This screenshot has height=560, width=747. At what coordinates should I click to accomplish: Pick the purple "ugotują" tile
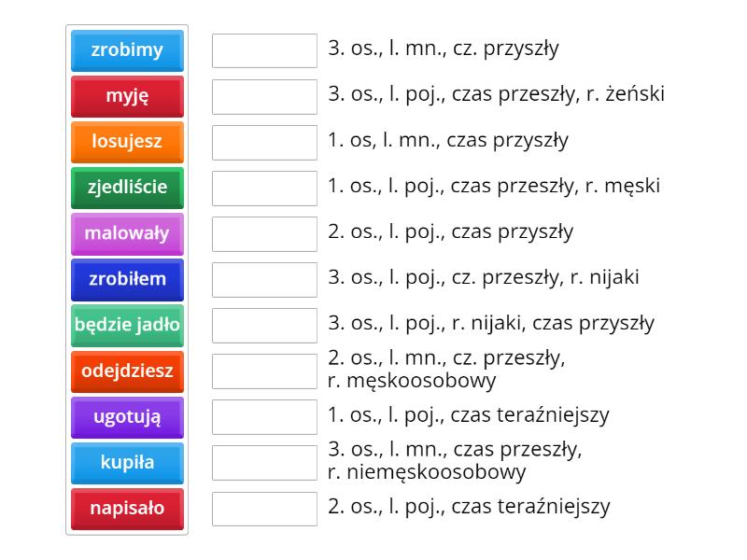127,416
